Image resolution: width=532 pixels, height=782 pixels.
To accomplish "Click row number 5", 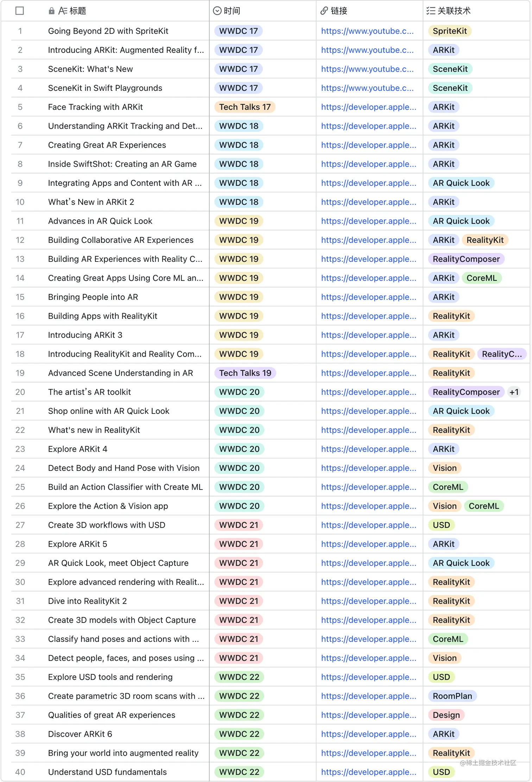I will click(x=20, y=107).
